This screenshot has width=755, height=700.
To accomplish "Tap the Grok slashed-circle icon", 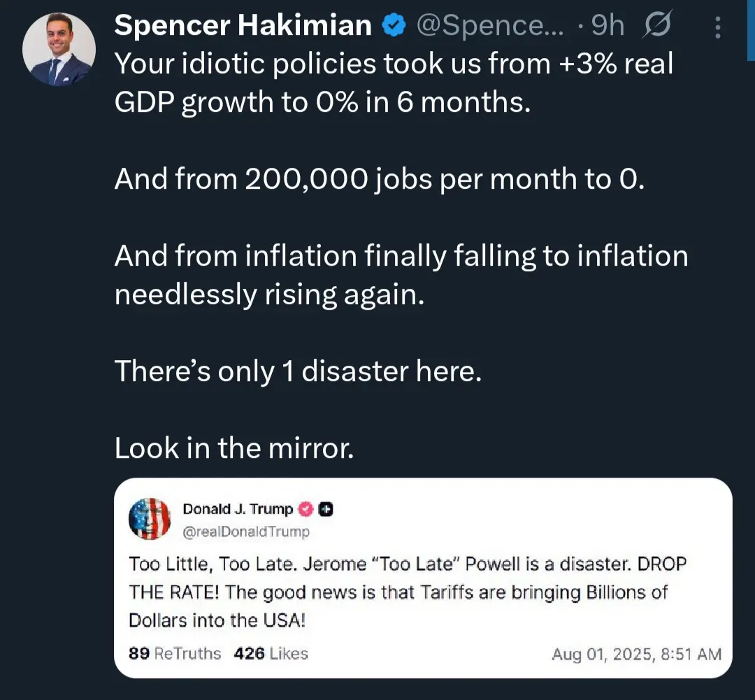I will [x=656, y=27].
